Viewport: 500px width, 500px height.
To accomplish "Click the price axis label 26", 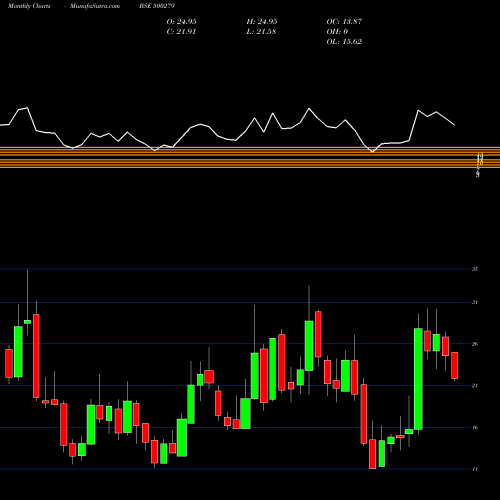I will (x=475, y=344).
